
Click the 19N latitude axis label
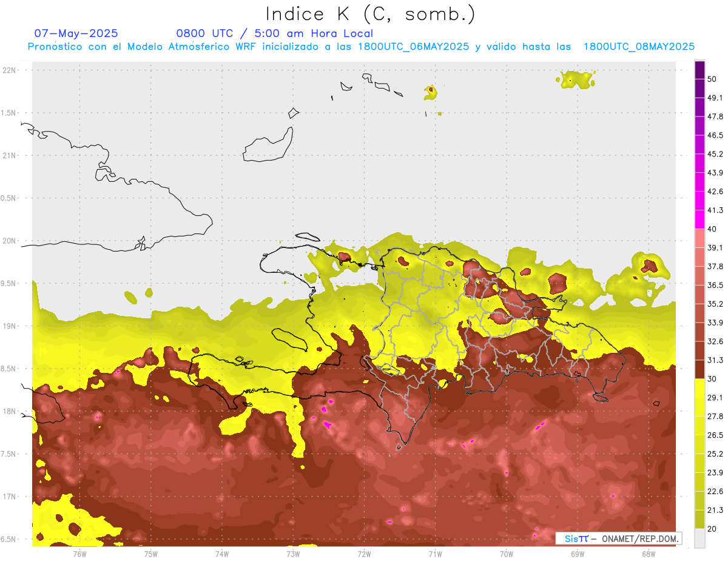10,326
